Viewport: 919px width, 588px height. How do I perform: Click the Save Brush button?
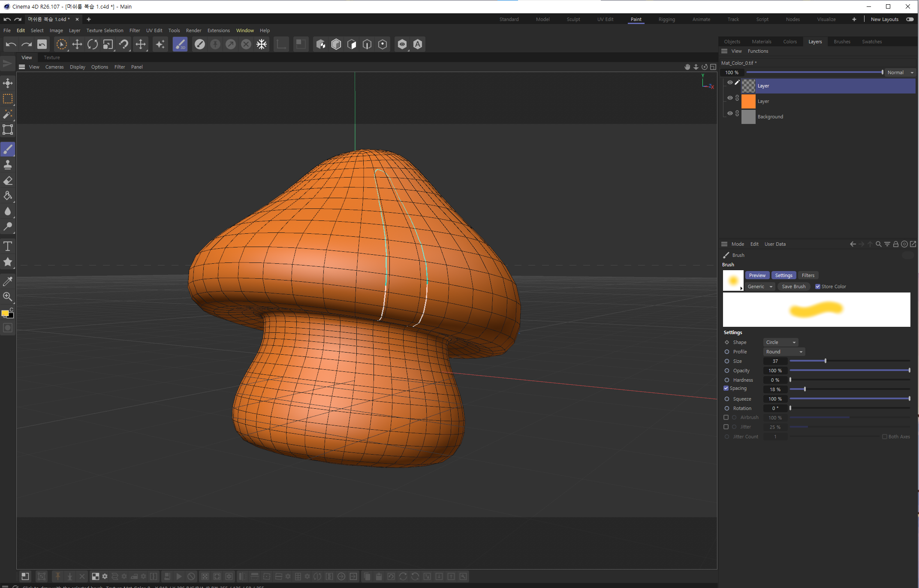coord(793,286)
